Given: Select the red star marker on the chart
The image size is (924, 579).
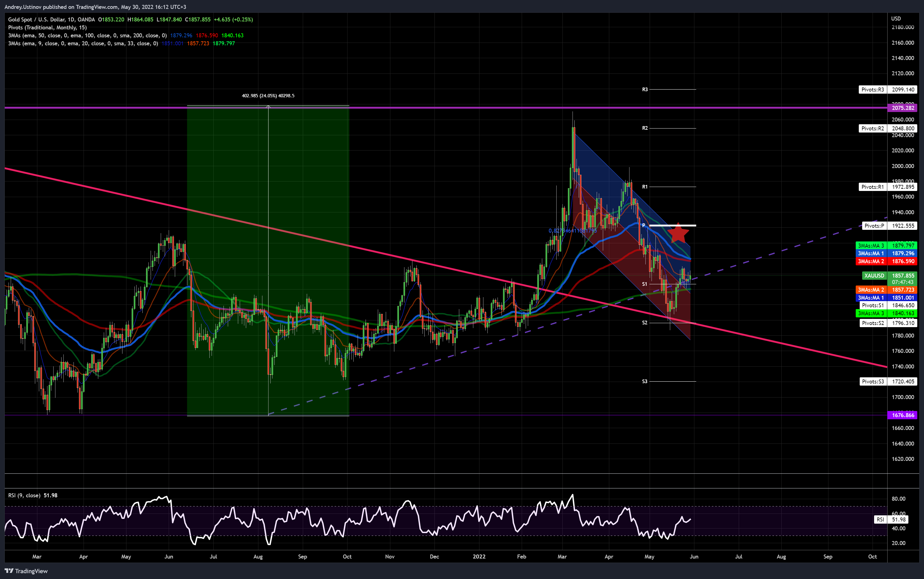Looking at the screenshot, I should (678, 233).
